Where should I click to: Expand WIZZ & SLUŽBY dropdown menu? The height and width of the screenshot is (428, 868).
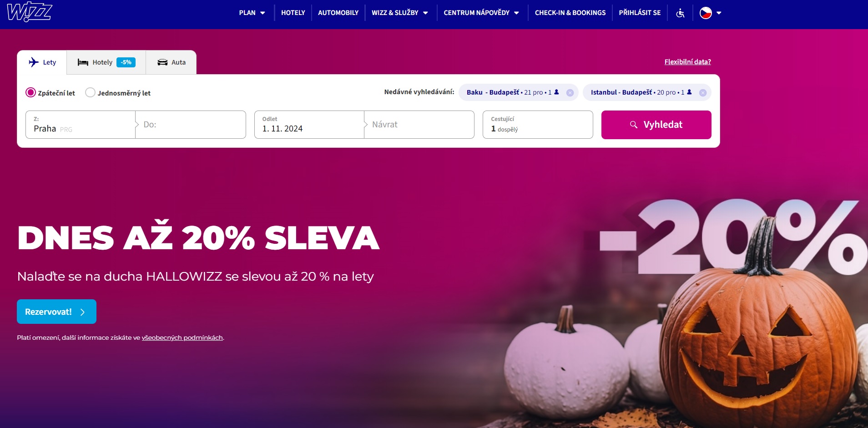(400, 13)
